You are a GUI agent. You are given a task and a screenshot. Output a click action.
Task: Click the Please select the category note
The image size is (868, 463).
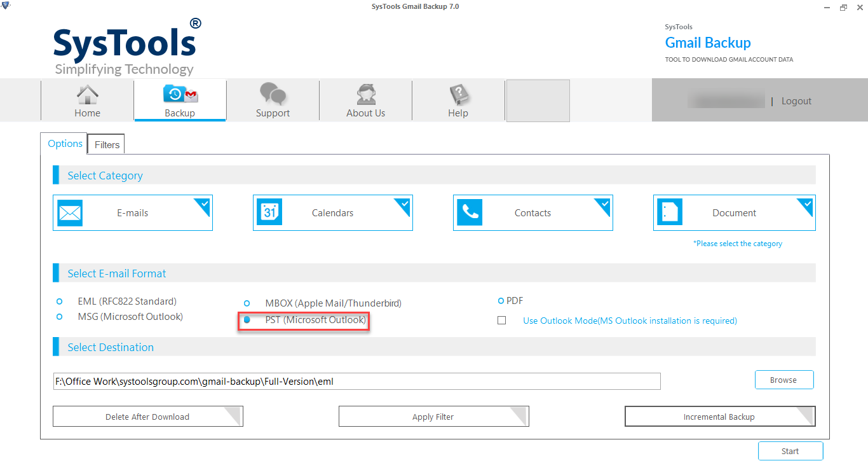pos(738,244)
